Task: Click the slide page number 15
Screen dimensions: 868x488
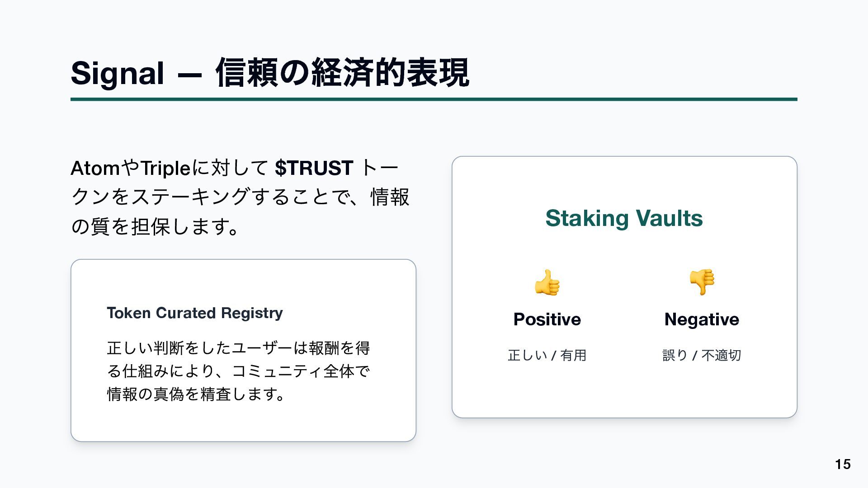Action: click(843, 464)
